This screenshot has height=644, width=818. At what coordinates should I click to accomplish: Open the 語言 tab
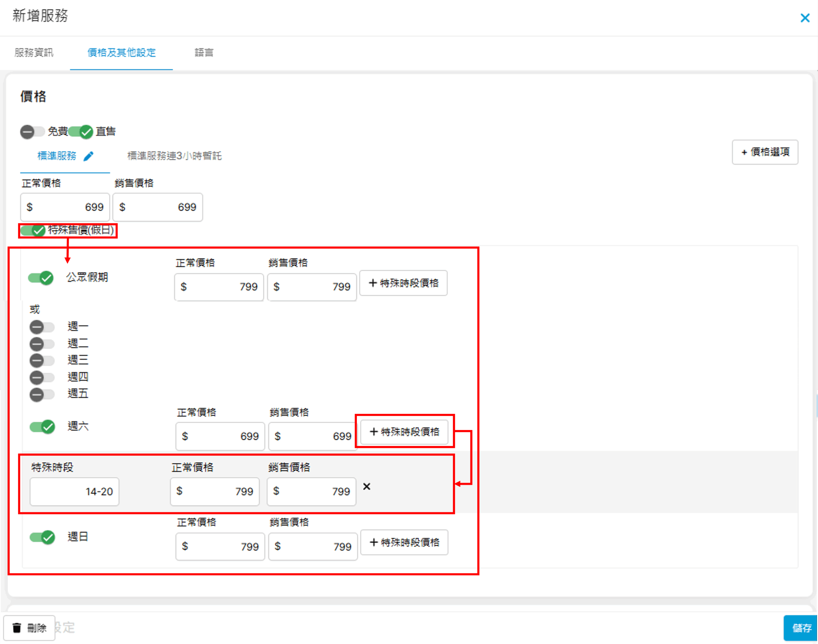coord(204,52)
